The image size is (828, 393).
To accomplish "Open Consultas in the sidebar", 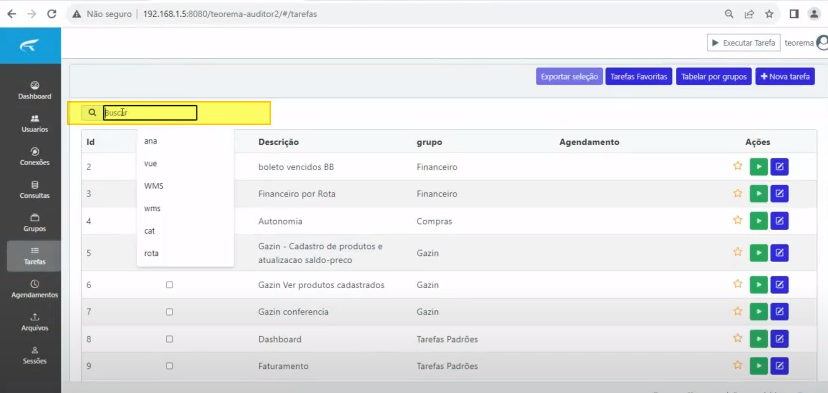I will (x=35, y=190).
